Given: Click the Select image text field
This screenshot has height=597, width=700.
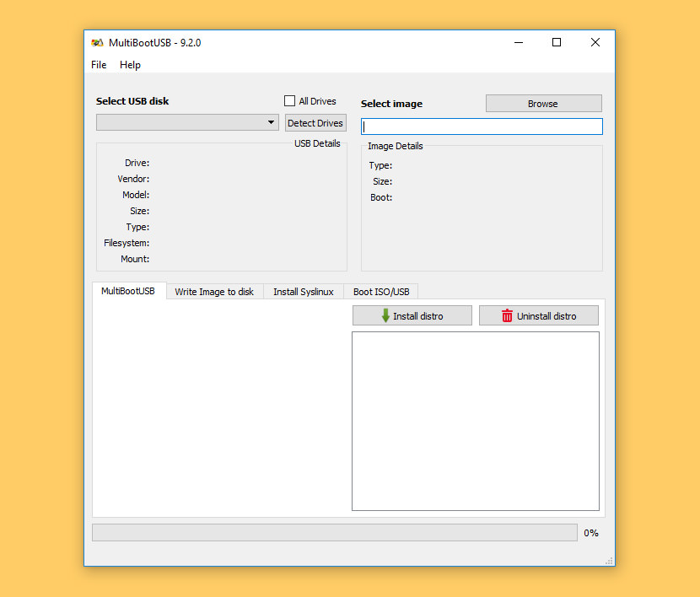Looking at the screenshot, I should point(482,126).
